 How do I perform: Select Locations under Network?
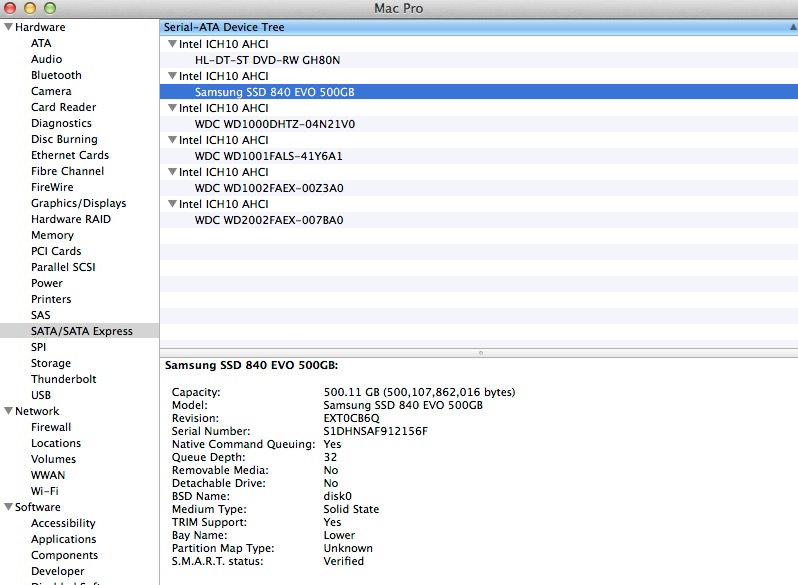(x=56, y=443)
